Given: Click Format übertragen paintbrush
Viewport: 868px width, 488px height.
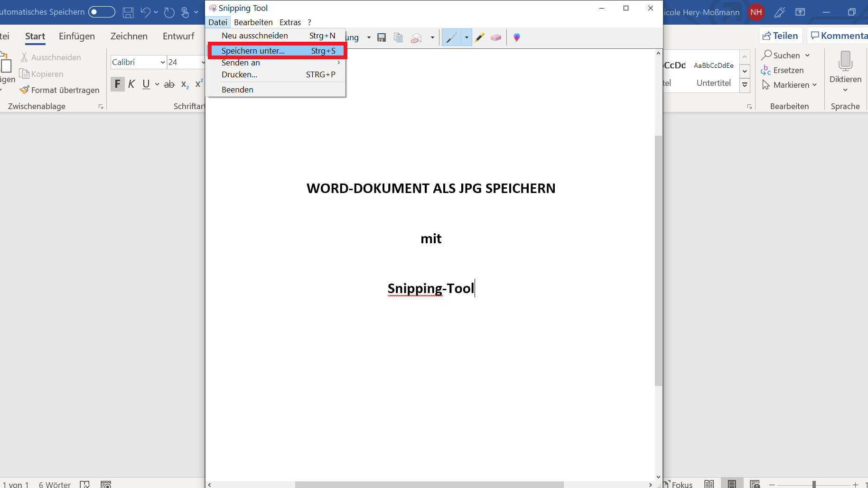Looking at the screenshot, I should (59, 90).
